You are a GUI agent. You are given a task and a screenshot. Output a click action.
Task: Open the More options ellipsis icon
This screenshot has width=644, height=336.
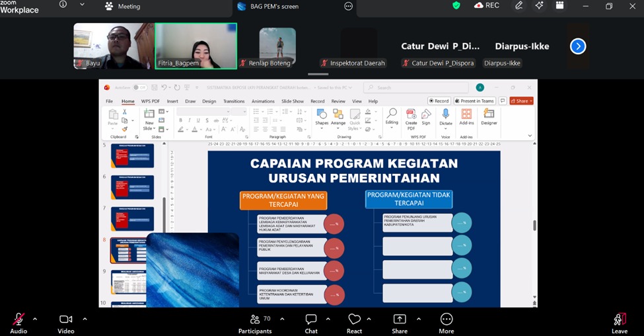coord(447,319)
